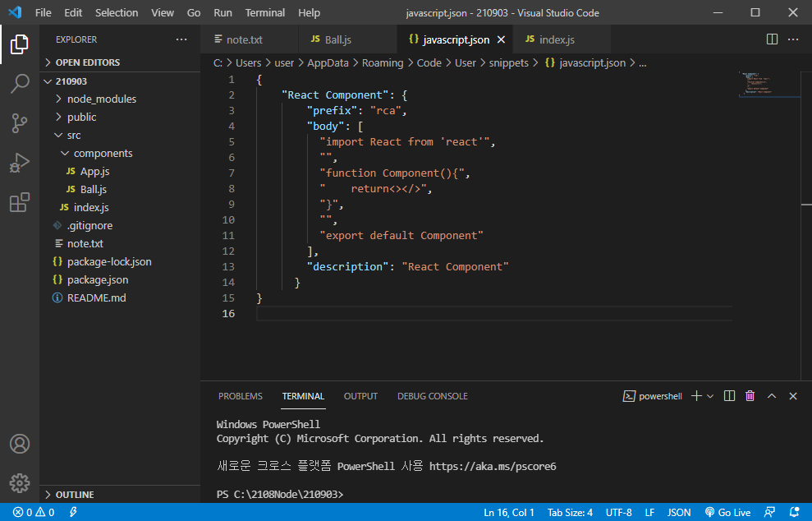Close the terminal panel

coord(793,396)
